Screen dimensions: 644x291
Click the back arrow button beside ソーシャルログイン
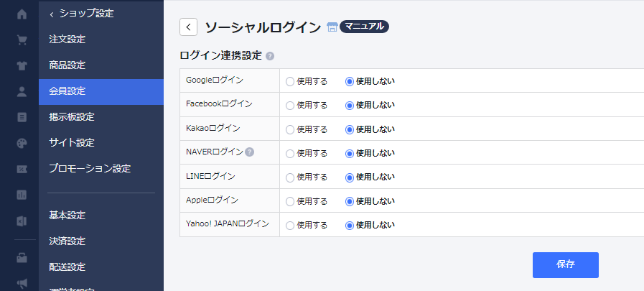(x=188, y=27)
